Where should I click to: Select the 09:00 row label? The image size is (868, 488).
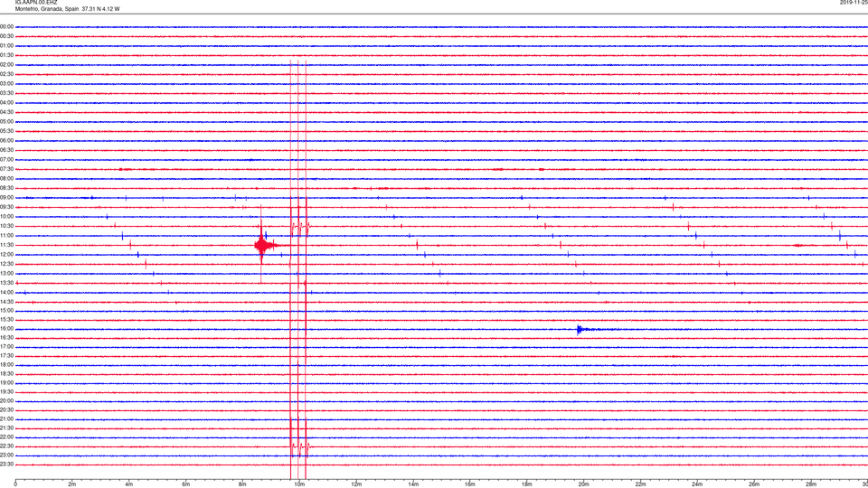(x=6, y=198)
